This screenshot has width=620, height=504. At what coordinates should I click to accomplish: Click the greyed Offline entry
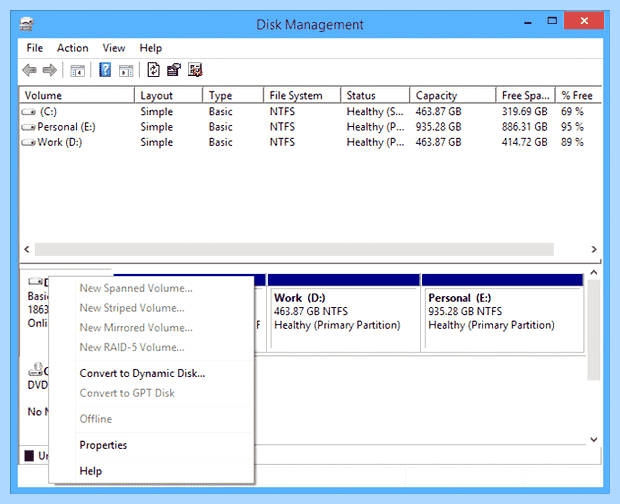coord(96,419)
